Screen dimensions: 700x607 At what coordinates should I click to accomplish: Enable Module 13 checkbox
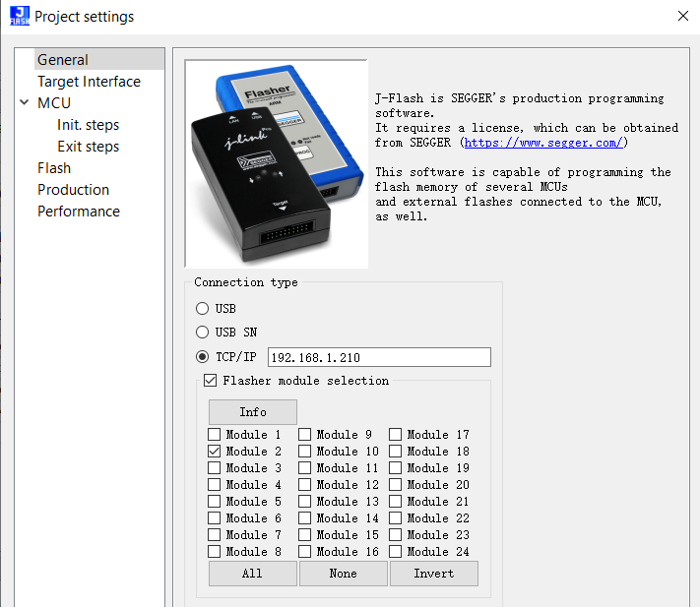click(305, 502)
